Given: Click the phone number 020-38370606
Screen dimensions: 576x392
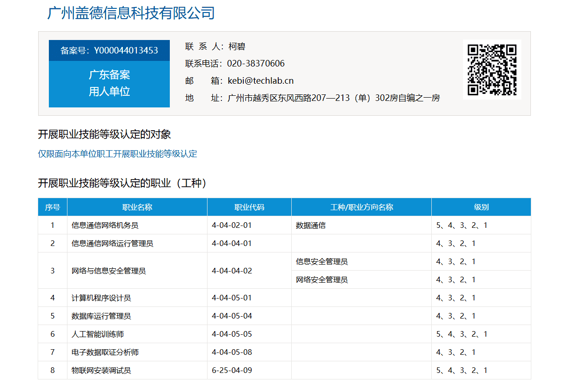Looking at the screenshot, I should click(x=255, y=64).
